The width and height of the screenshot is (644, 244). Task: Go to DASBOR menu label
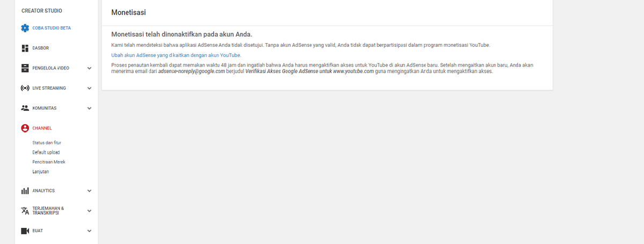41,48
